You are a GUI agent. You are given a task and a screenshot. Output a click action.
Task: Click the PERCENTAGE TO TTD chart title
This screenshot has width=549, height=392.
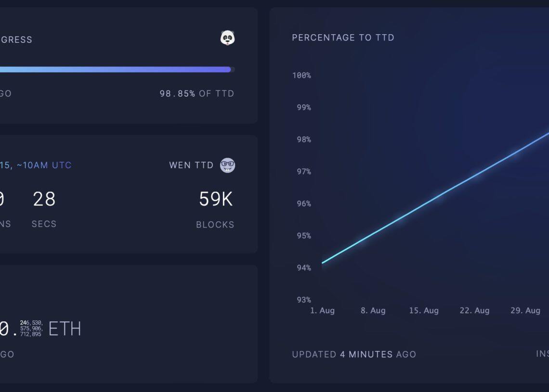[x=343, y=38]
